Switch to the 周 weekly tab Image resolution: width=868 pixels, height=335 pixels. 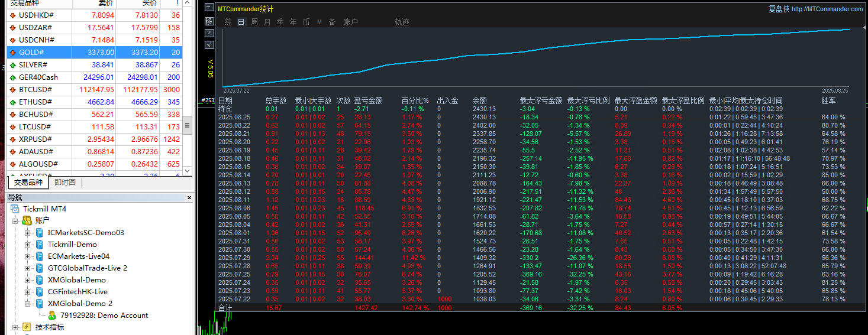point(254,22)
